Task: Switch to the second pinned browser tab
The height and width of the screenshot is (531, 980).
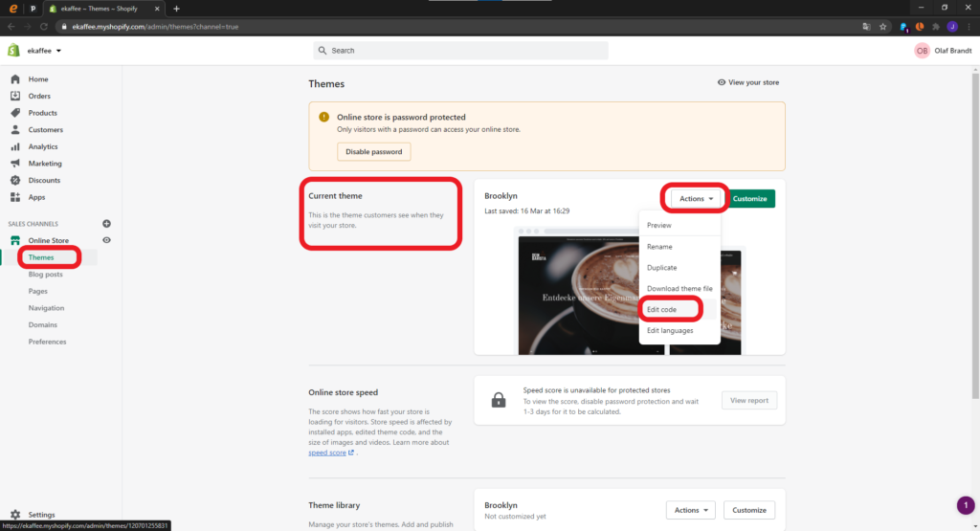Action: click(33, 9)
